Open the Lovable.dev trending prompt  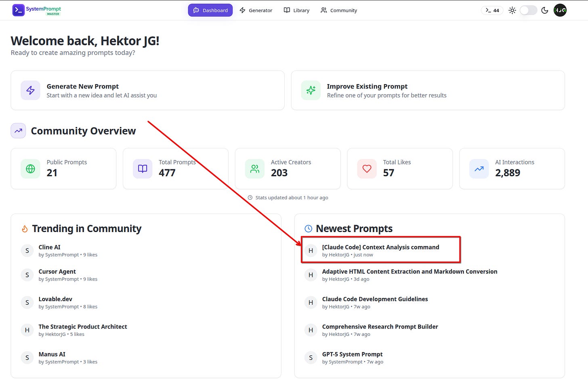pos(146,302)
